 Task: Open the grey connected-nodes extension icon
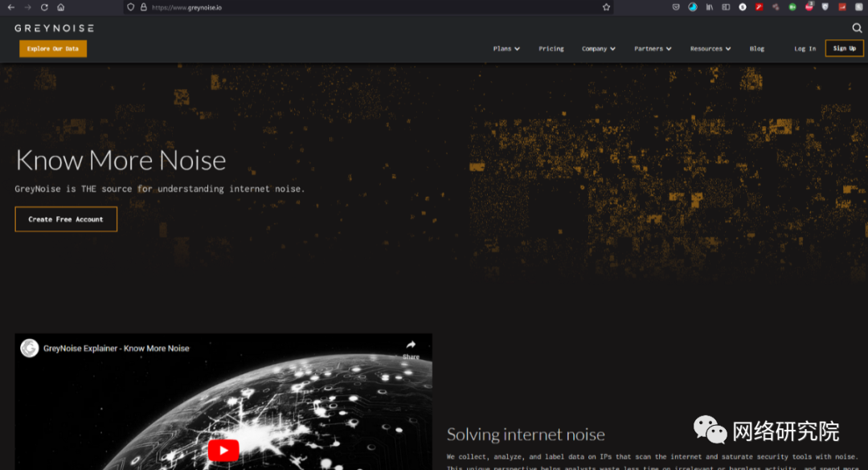point(776,7)
